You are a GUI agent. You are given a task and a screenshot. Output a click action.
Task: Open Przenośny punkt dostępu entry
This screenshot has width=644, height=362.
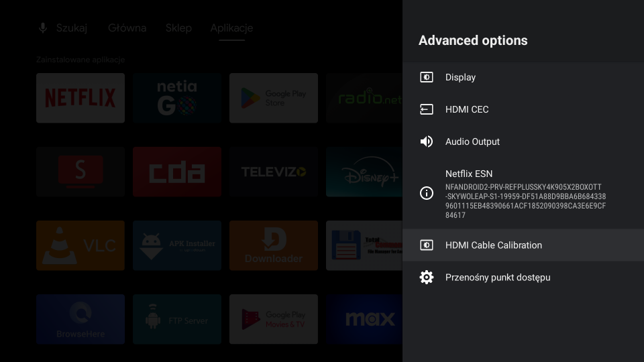pos(523,278)
